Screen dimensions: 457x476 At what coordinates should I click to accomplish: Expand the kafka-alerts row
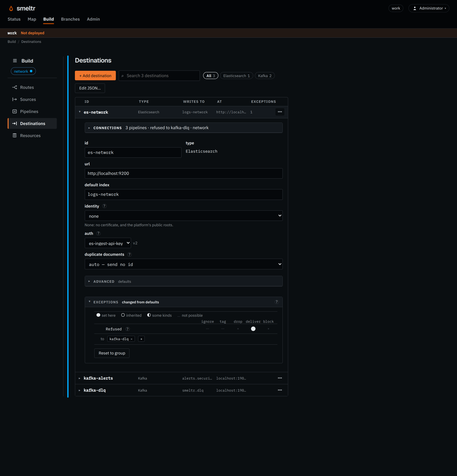click(80, 378)
